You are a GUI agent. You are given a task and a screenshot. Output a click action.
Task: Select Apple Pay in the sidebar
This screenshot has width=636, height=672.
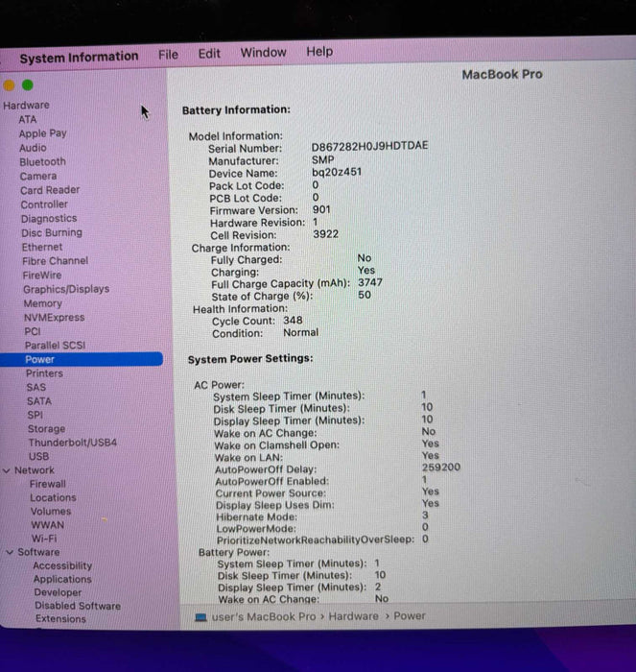(x=42, y=133)
